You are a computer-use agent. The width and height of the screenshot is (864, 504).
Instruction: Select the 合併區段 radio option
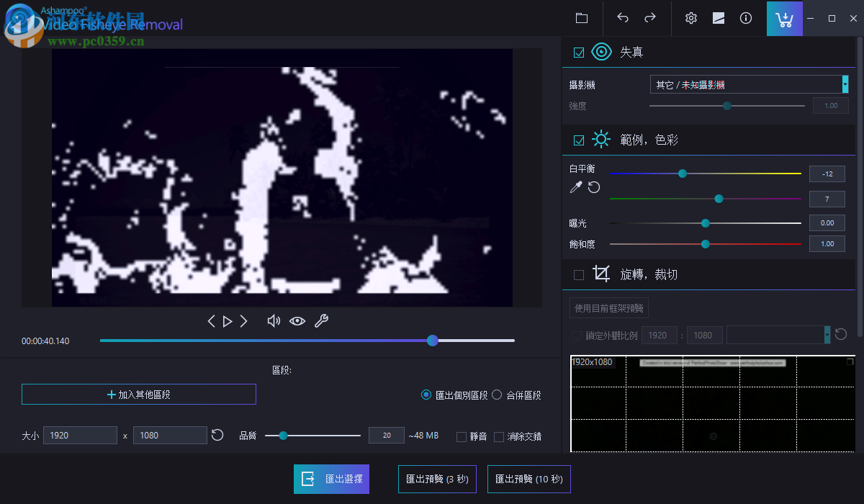tap(497, 395)
